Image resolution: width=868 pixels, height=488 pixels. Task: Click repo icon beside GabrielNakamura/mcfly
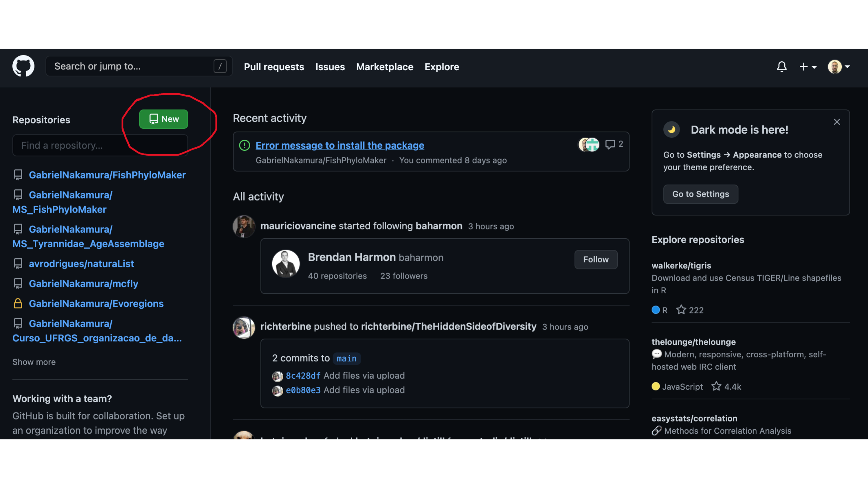[18, 283]
